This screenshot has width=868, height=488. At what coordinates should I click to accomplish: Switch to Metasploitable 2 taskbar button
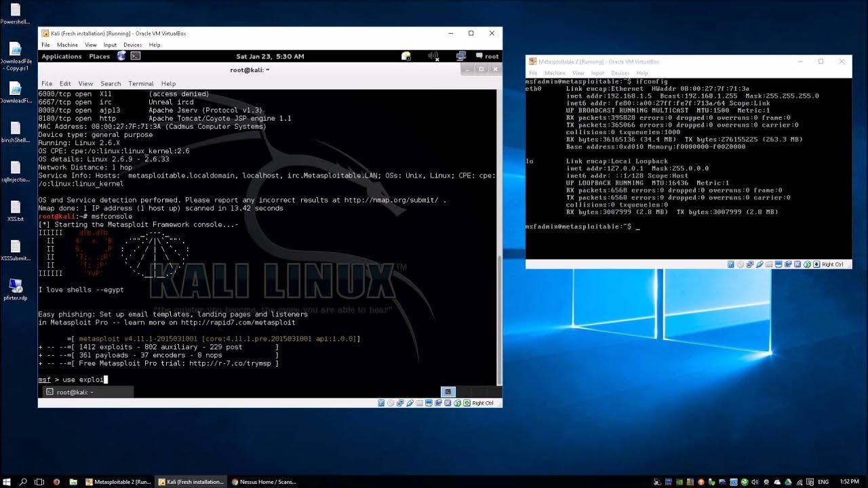(119, 482)
